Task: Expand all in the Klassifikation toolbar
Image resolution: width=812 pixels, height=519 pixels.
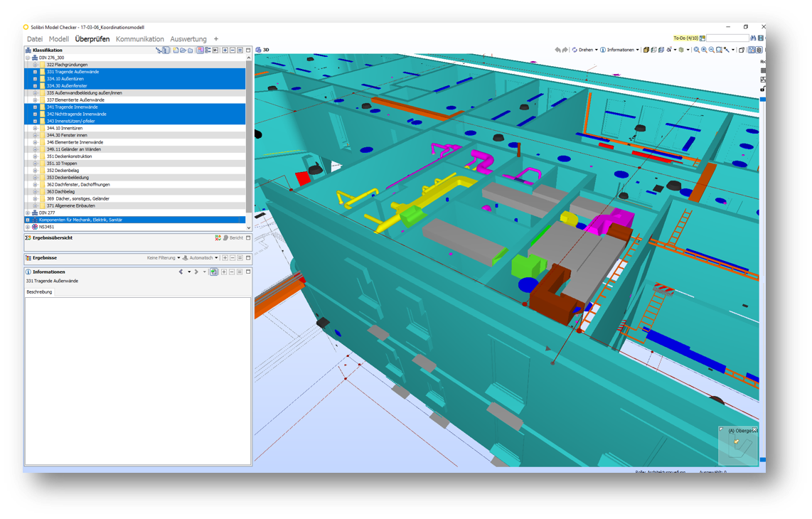Action: [225, 50]
